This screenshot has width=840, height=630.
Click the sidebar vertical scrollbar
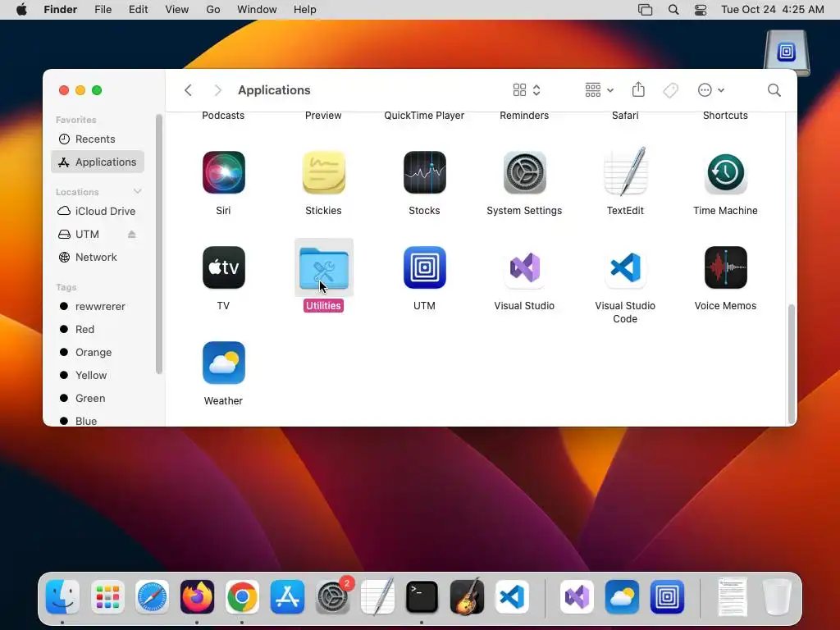point(158,244)
